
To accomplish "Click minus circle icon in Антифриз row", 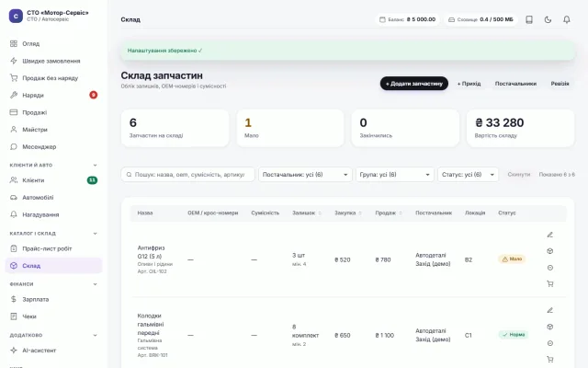I will pyautogui.click(x=549, y=268).
